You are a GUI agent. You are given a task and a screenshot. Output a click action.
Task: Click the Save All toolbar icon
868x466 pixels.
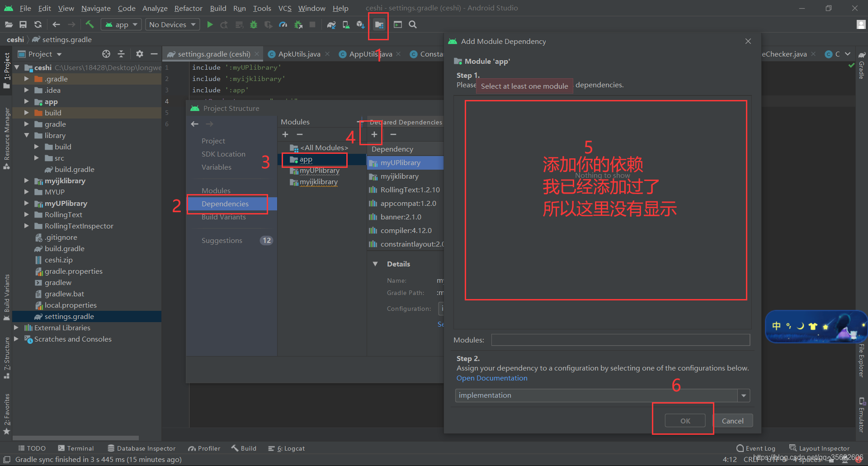click(x=23, y=25)
